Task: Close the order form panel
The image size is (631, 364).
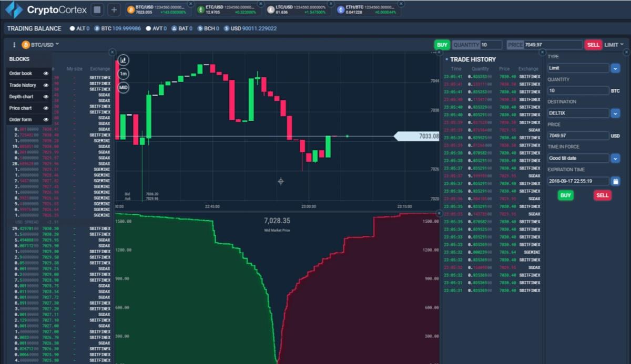Action: click(626, 52)
